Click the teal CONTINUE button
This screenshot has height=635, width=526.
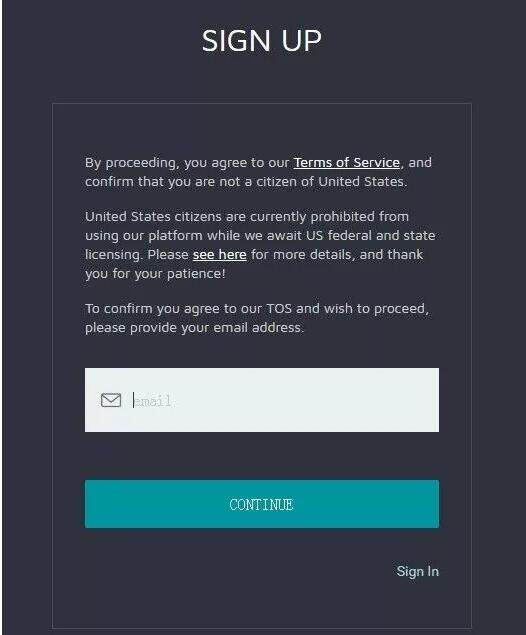click(262, 504)
